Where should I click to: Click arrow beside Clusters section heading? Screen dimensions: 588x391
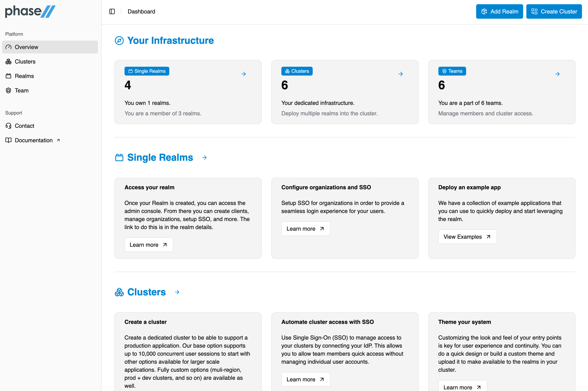177,292
